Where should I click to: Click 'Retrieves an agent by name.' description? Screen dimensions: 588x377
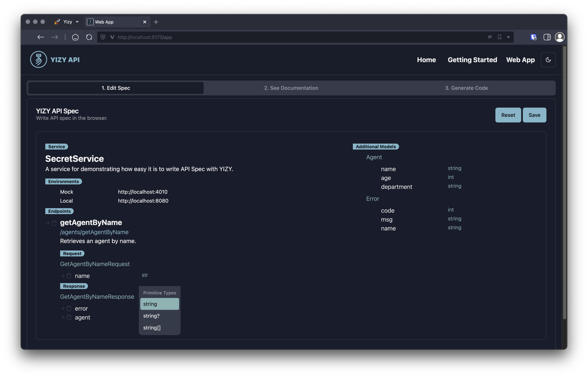98,241
